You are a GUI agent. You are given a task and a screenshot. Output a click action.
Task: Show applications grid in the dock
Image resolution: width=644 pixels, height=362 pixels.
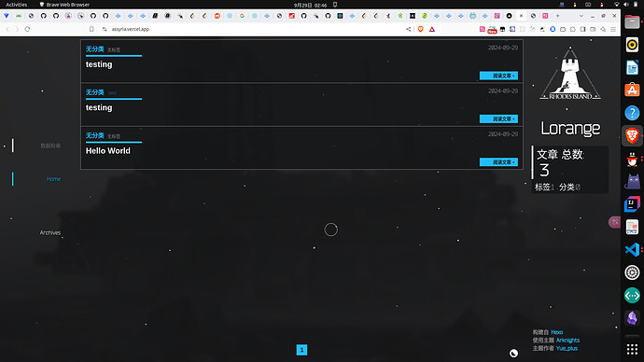pos(632,349)
